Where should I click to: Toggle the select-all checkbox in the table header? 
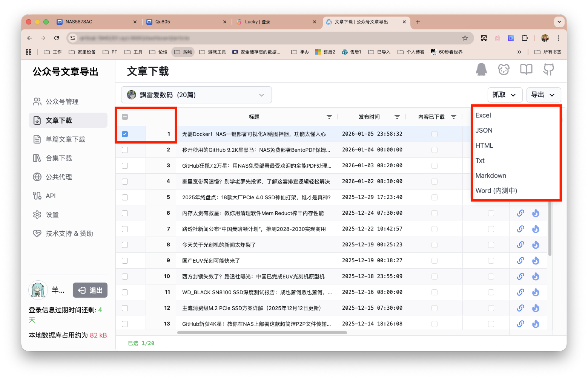click(125, 117)
